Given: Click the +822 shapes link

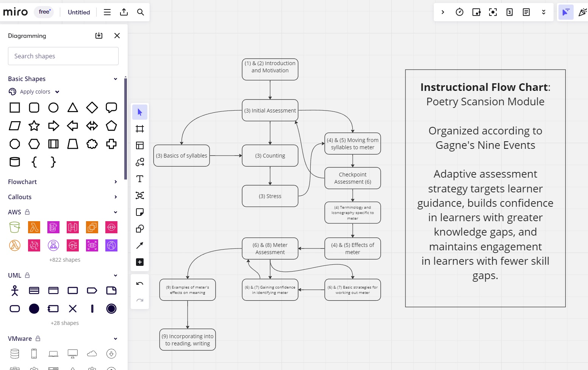Looking at the screenshot, I should tap(65, 260).
